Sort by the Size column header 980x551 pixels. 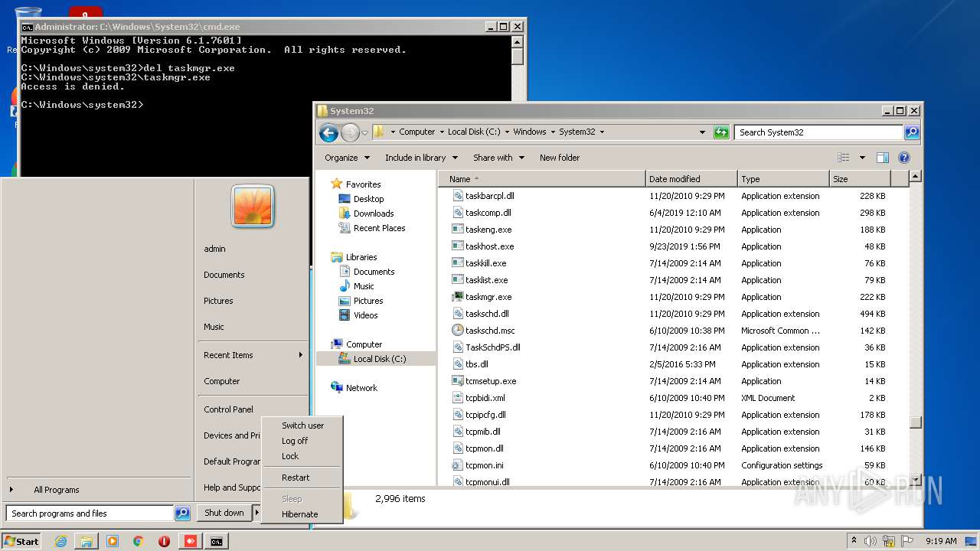(x=860, y=179)
